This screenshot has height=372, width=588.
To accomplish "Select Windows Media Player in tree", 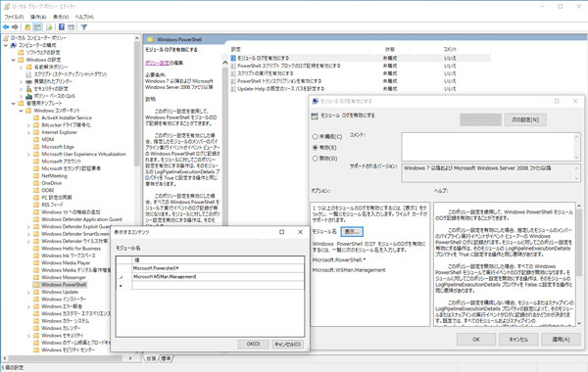I will pos(66,263).
